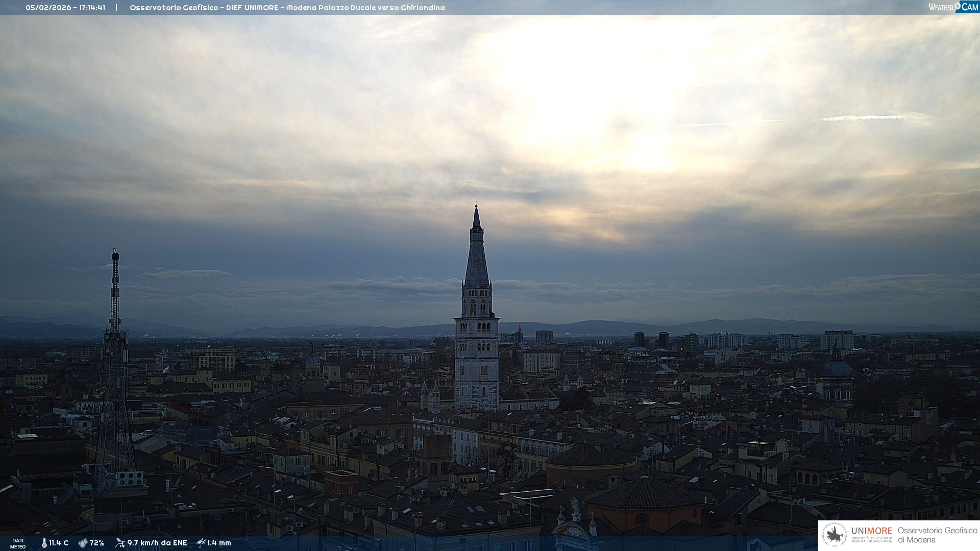
Task: Click the Osservatorio Geofisico DIEF UNIMORE title
Action: pos(287,8)
